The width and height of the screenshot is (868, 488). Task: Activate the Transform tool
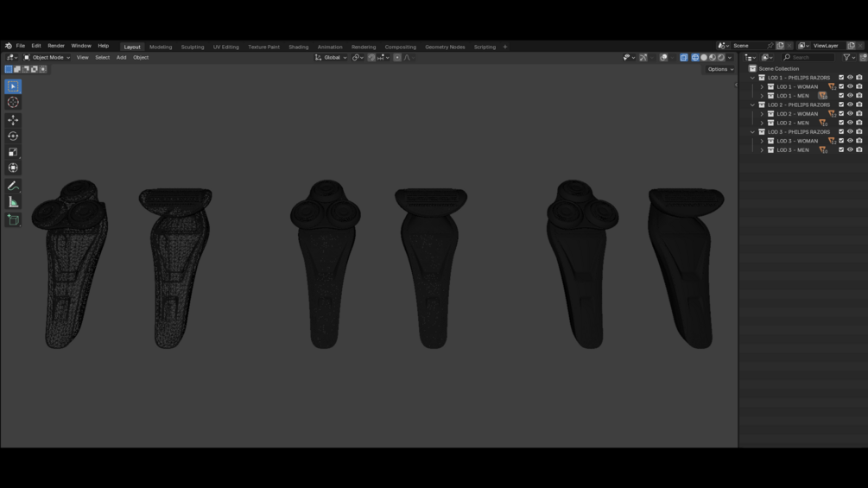point(13,168)
